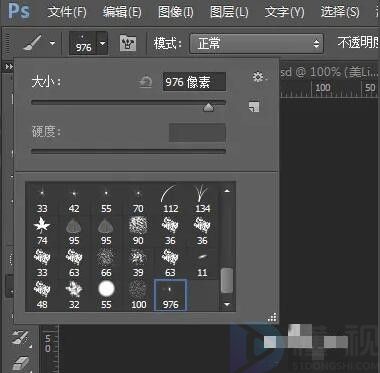Open the 模式 blending mode dropdown
The width and height of the screenshot is (380, 373).
pyautogui.click(x=256, y=43)
